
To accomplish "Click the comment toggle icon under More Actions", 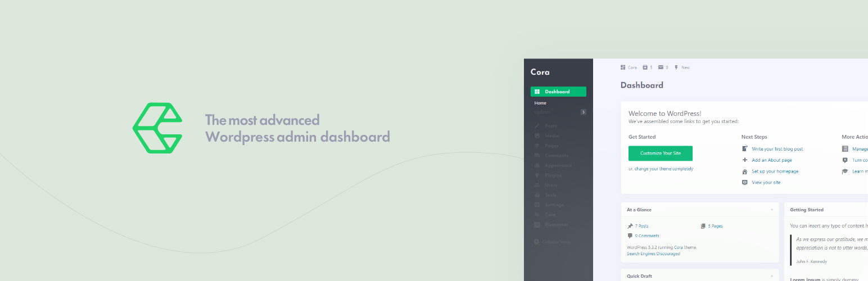I will pyautogui.click(x=845, y=160).
